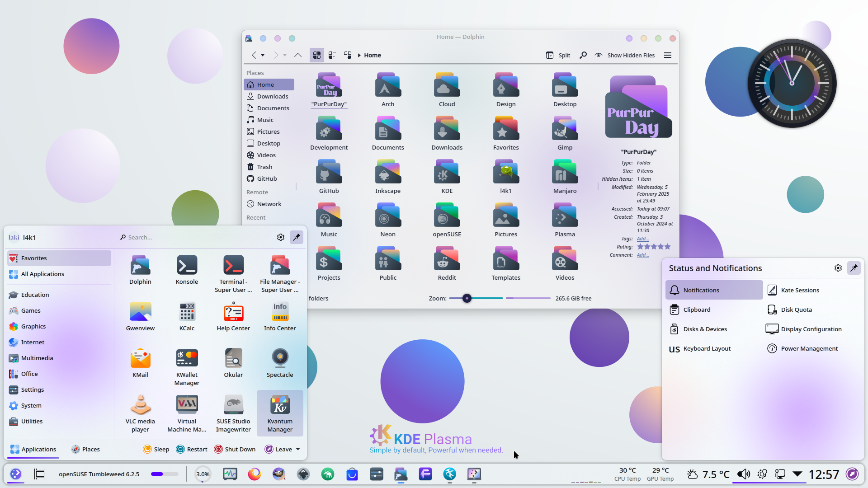Click the Sleep button
The height and width of the screenshot is (488, 868).
point(156,449)
